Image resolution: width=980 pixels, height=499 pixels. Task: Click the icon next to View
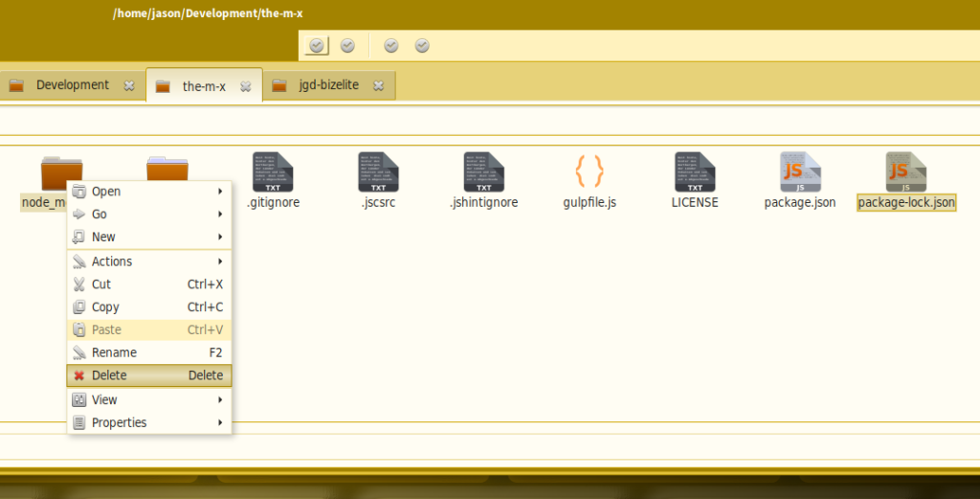(x=78, y=399)
